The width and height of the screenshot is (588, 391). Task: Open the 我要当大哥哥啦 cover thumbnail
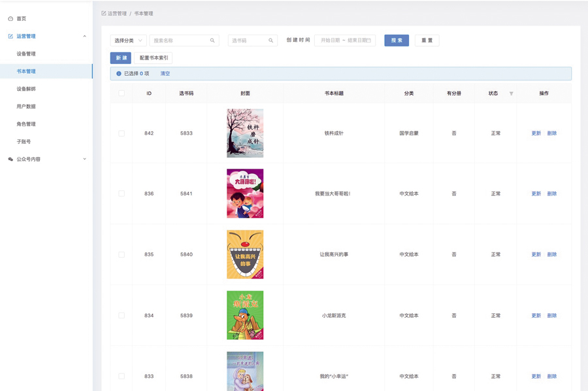click(x=245, y=194)
